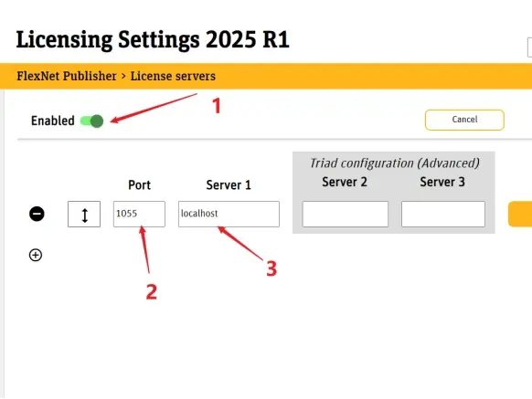Screen dimensions: 532x399
Task: Add a new server with plus icon
Action: (36, 255)
